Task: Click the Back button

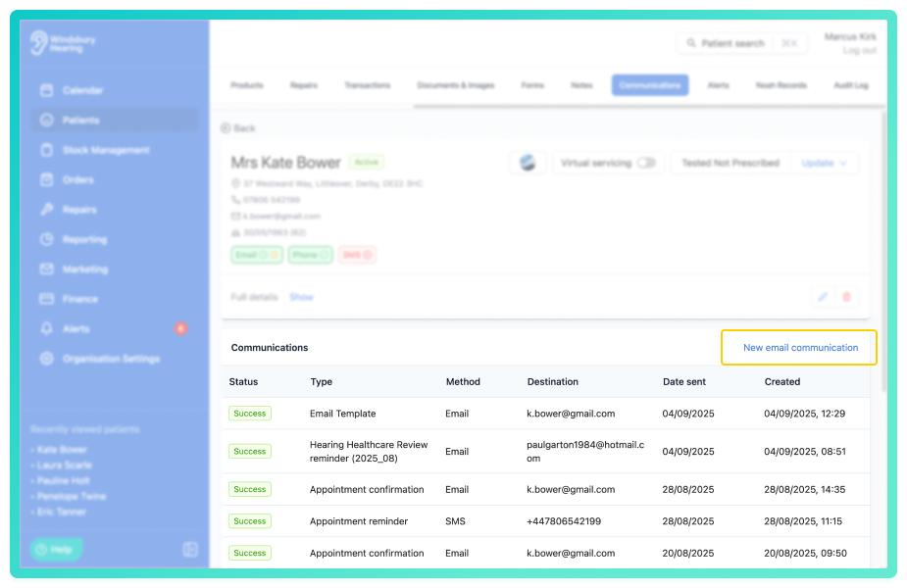Action: click(x=237, y=128)
